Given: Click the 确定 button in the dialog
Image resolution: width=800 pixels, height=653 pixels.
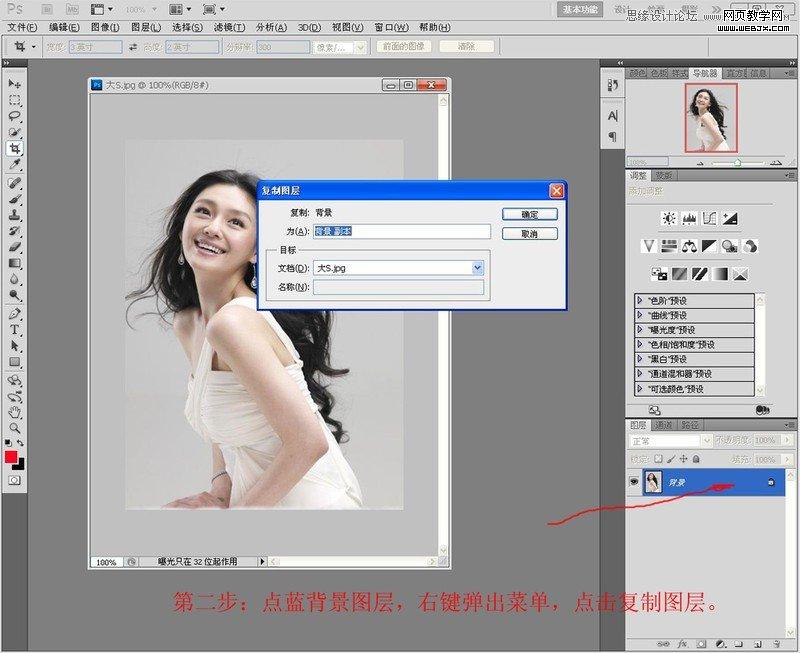Looking at the screenshot, I should (x=528, y=213).
